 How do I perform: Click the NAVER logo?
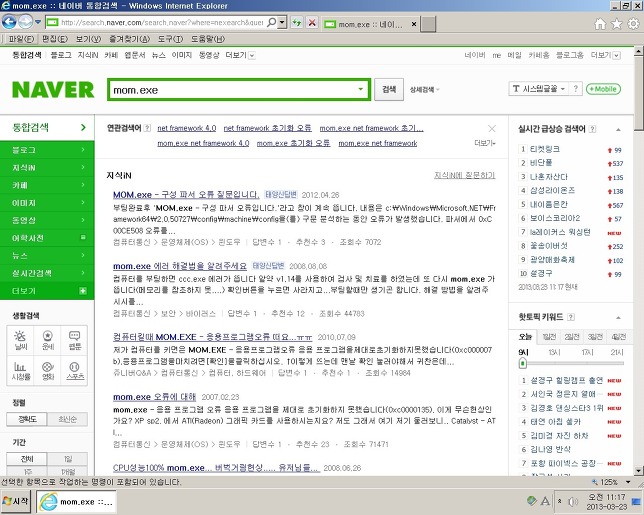coord(53,90)
